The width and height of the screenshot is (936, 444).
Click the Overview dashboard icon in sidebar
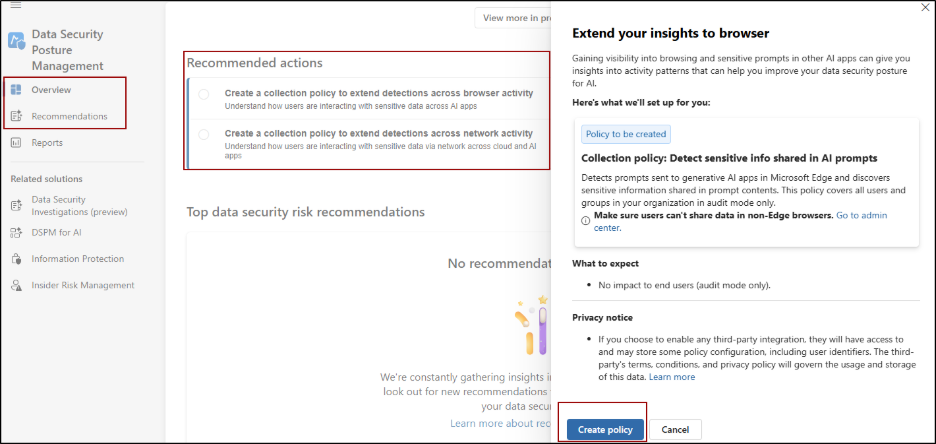(16, 90)
